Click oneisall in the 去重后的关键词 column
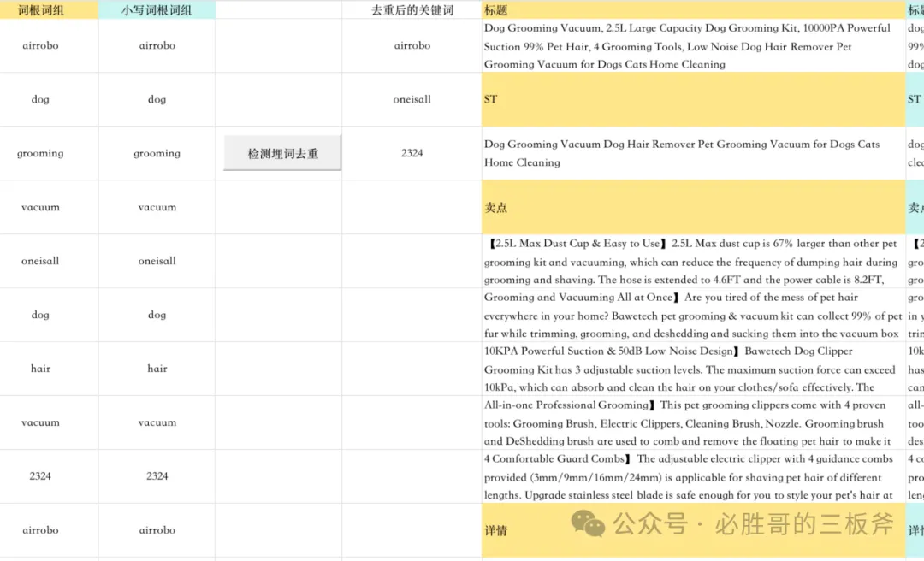The image size is (924, 561). (x=412, y=99)
